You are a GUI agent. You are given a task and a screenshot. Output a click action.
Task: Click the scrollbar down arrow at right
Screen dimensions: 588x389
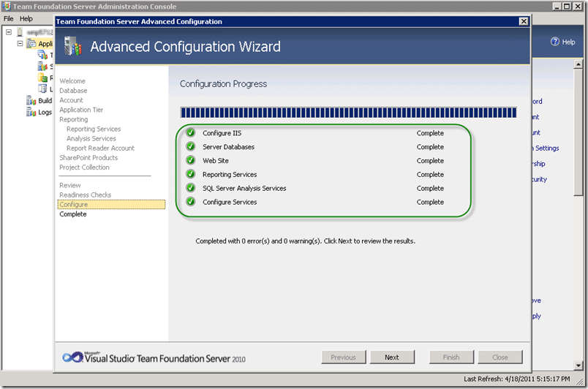578,365
